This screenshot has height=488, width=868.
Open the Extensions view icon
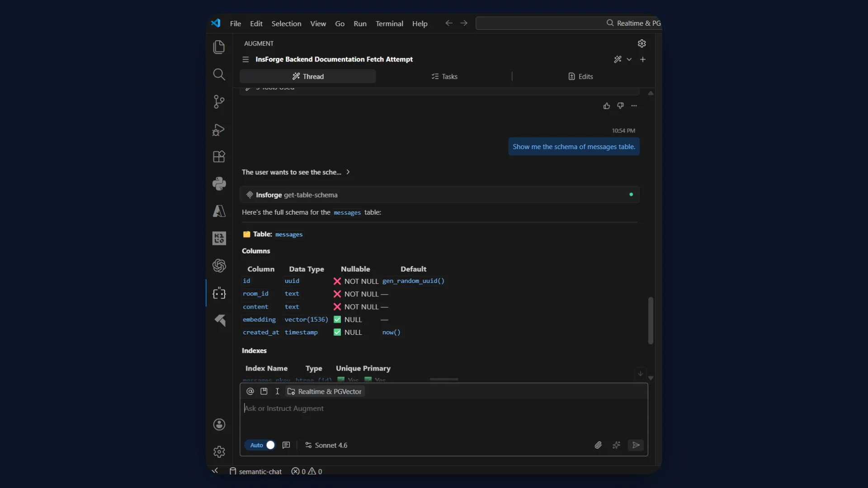pos(219,156)
